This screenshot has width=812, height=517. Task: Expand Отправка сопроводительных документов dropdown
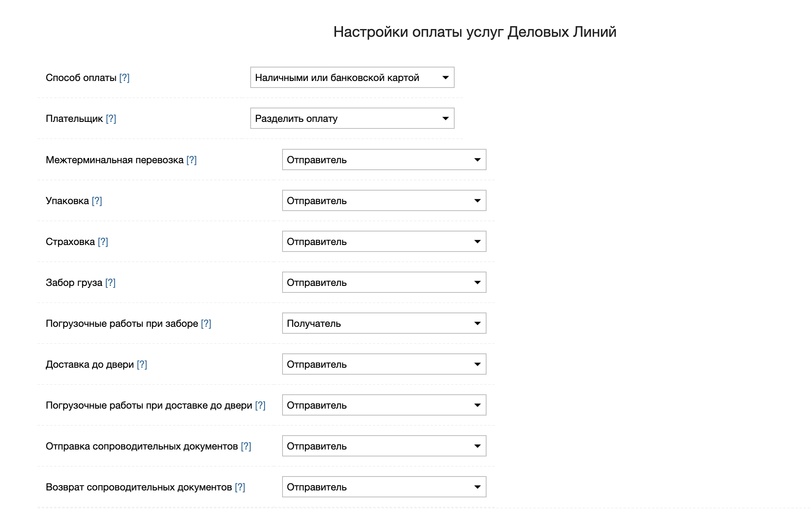point(384,446)
